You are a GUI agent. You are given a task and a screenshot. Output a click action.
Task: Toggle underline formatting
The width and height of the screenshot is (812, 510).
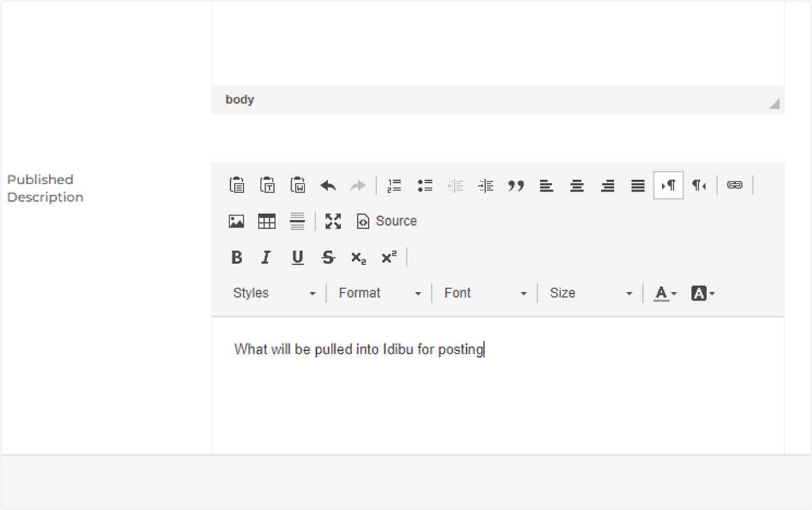pos(298,257)
